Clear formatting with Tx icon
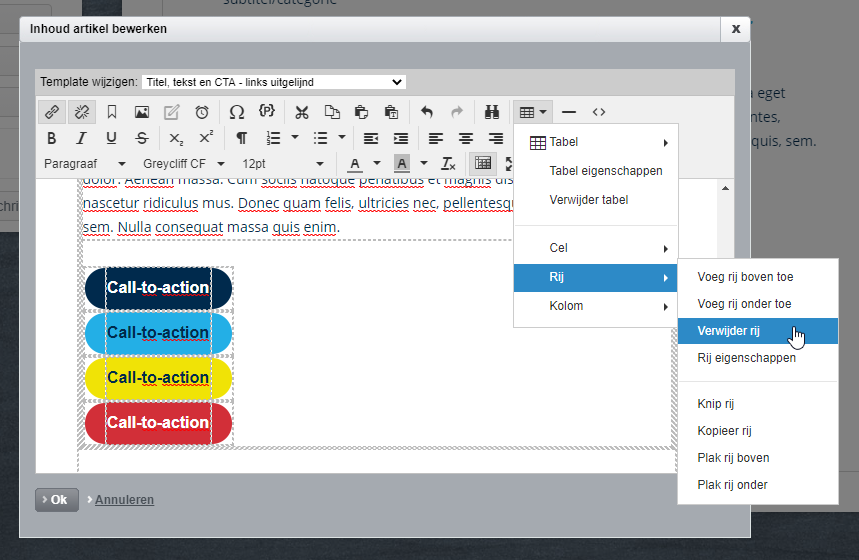This screenshot has width=859, height=560. 448,164
